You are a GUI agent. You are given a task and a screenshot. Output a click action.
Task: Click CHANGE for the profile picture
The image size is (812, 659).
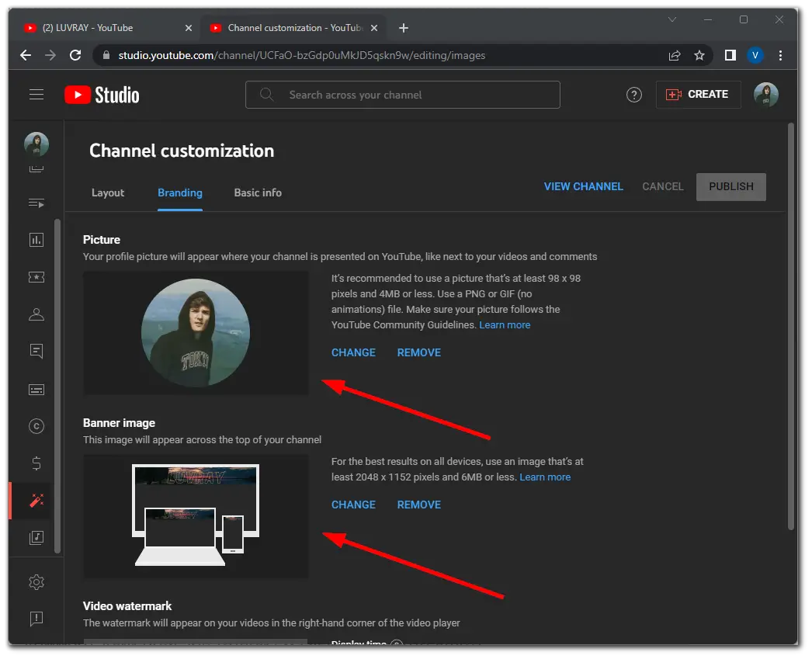[x=353, y=352]
